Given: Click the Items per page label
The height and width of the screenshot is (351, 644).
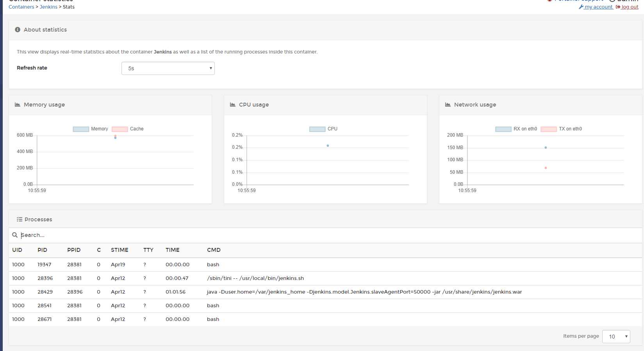Looking at the screenshot, I should coord(581,336).
